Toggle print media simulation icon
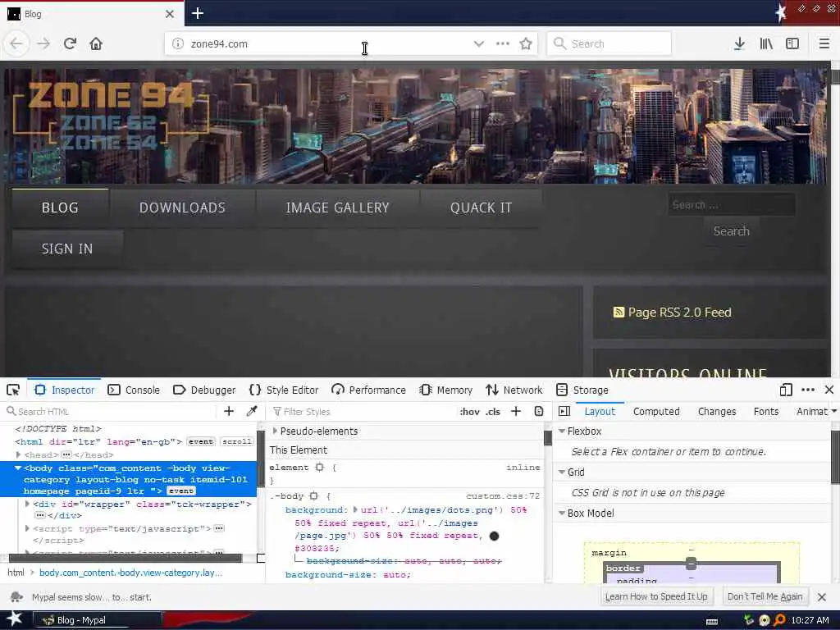840x630 pixels. 539,411
